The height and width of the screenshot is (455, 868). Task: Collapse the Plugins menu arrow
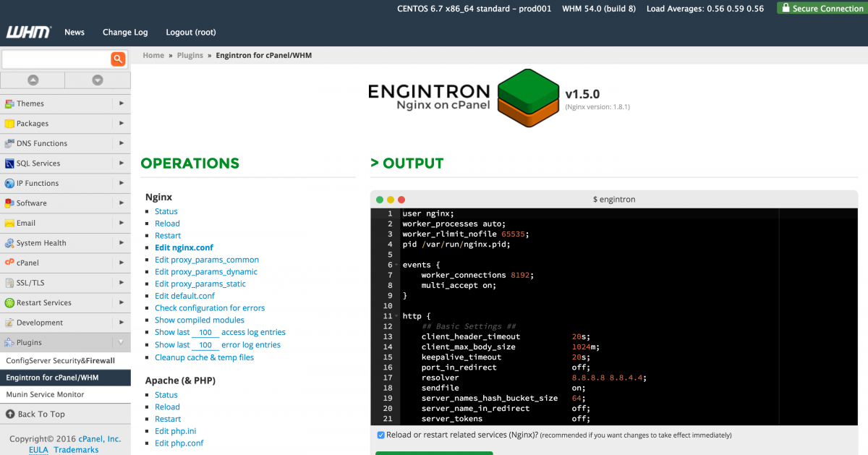[121, 342]
